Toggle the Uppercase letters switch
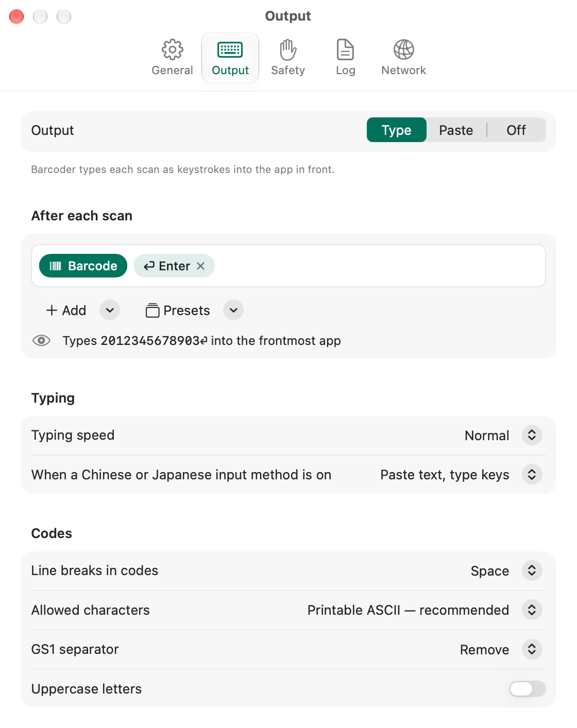This screenshot has height=728, width=577. tap(527, 689)
